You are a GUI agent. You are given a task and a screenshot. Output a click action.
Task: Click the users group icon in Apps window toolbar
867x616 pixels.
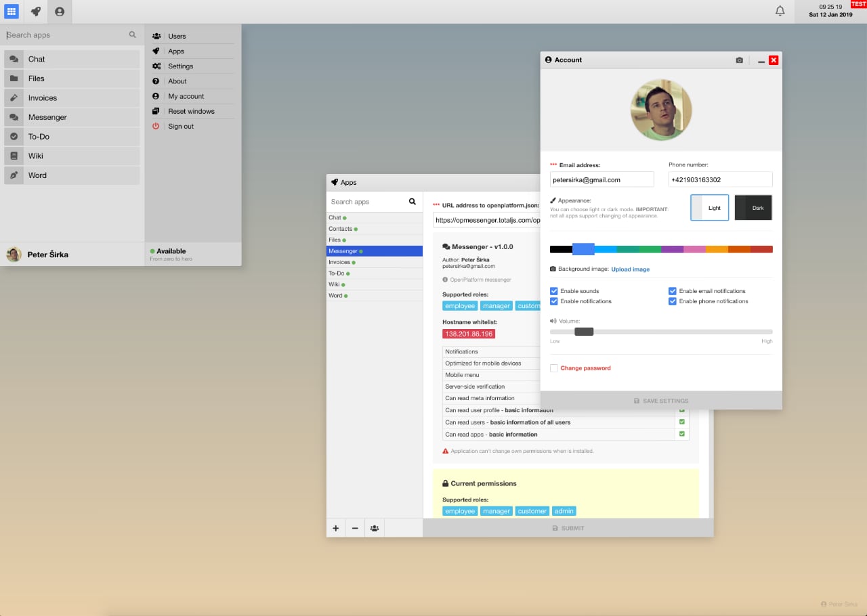(375, 527)
